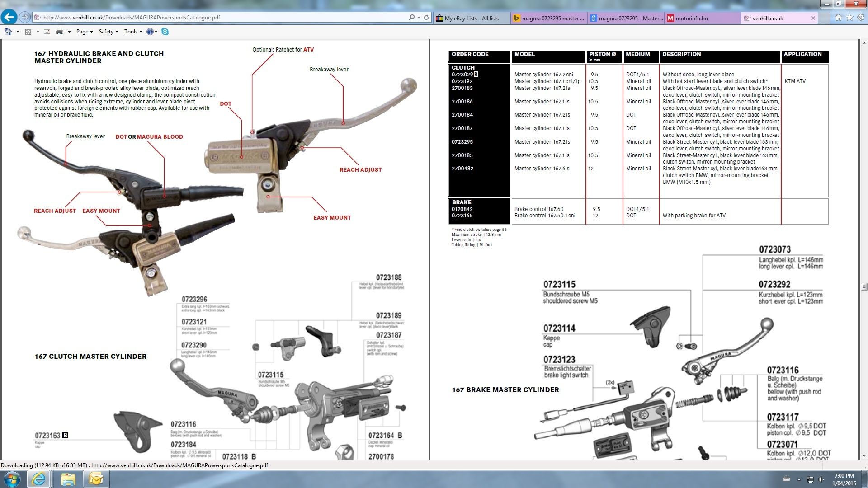The height and width of the screenshot is (488, 868).
Task: Click the scrollbar up arrow
Action: point(864,43)
